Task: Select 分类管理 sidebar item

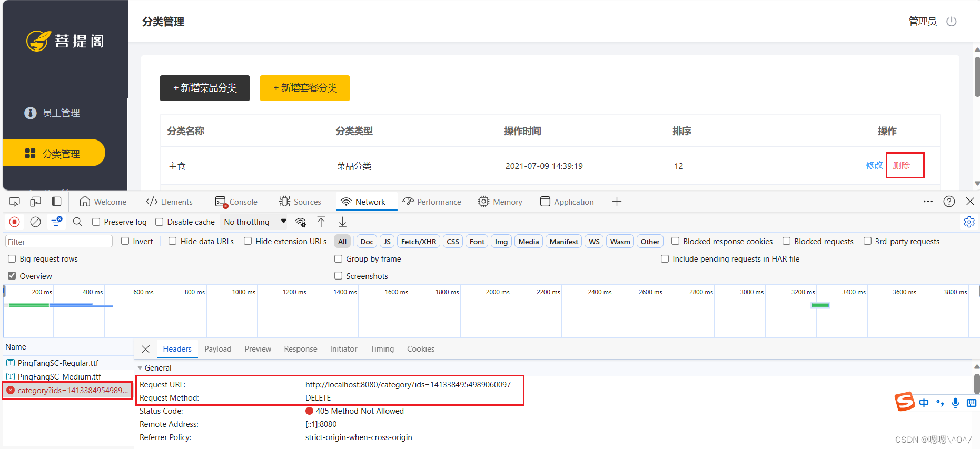Action: coord(54,153)
